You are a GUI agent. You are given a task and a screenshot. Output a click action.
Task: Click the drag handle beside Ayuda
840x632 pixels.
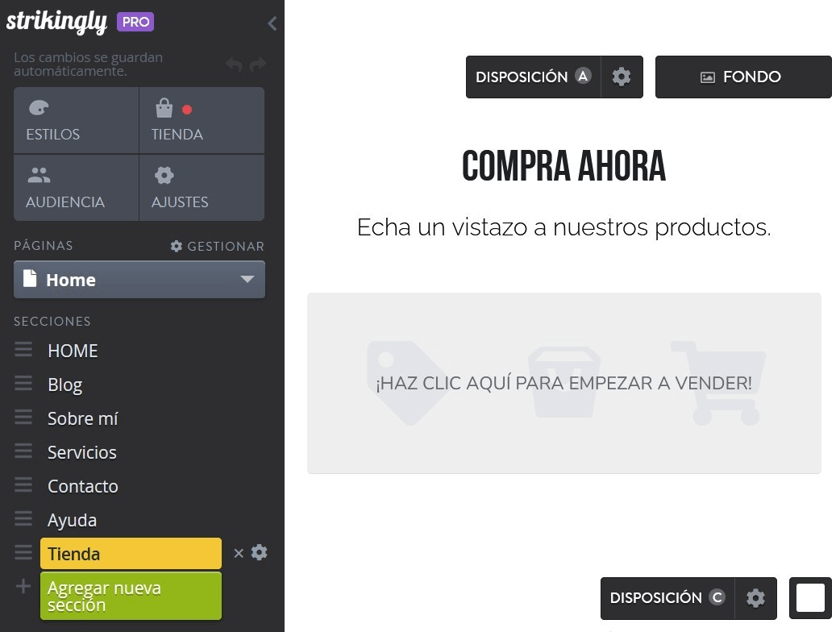pyautogui.click(x=23, y=518)
